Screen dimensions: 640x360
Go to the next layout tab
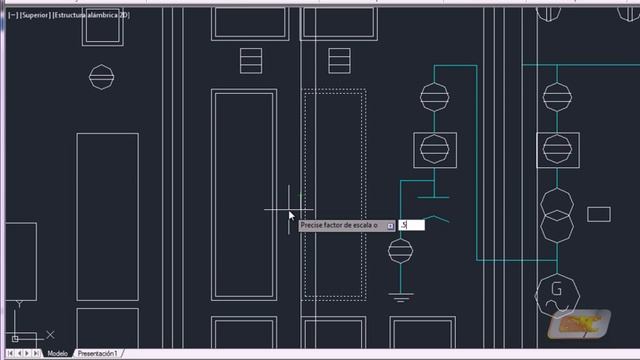coord(27,353)
